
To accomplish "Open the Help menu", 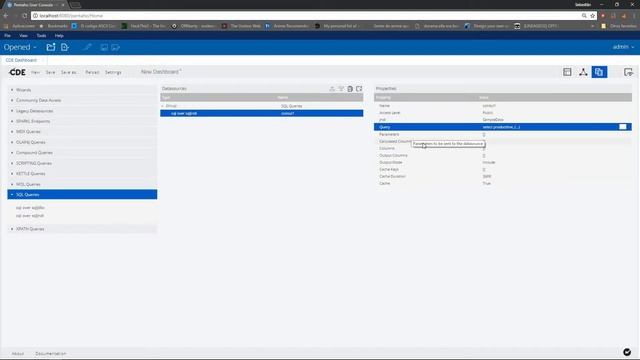I will [x=59, y=36].
